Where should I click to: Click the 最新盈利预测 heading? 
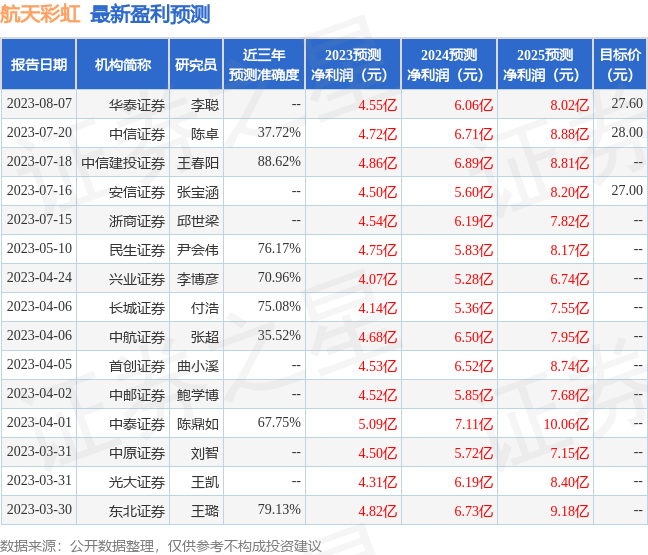[150, 14]
